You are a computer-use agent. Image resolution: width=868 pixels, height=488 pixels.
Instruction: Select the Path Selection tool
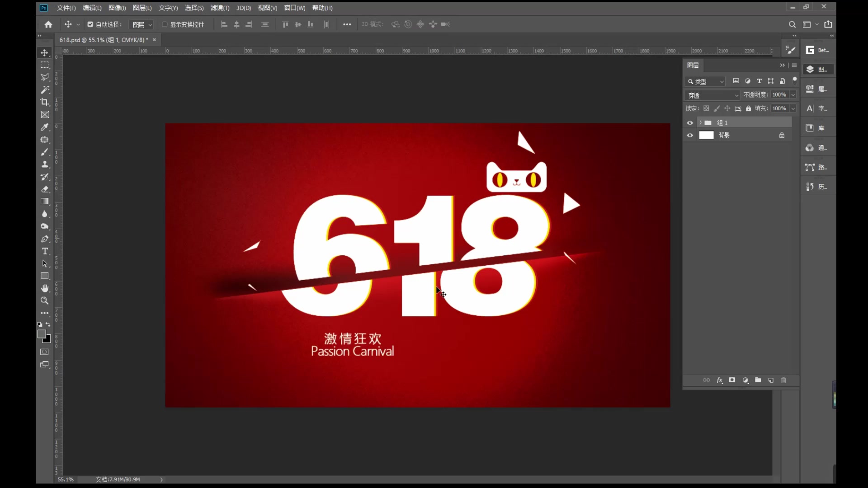44,263
